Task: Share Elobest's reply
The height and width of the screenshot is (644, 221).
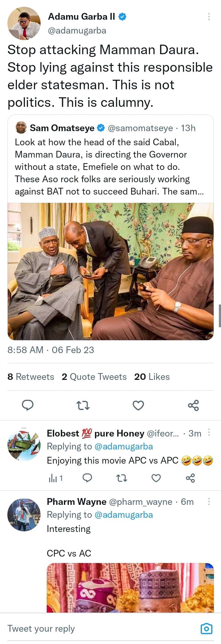Action: (190, 478)
